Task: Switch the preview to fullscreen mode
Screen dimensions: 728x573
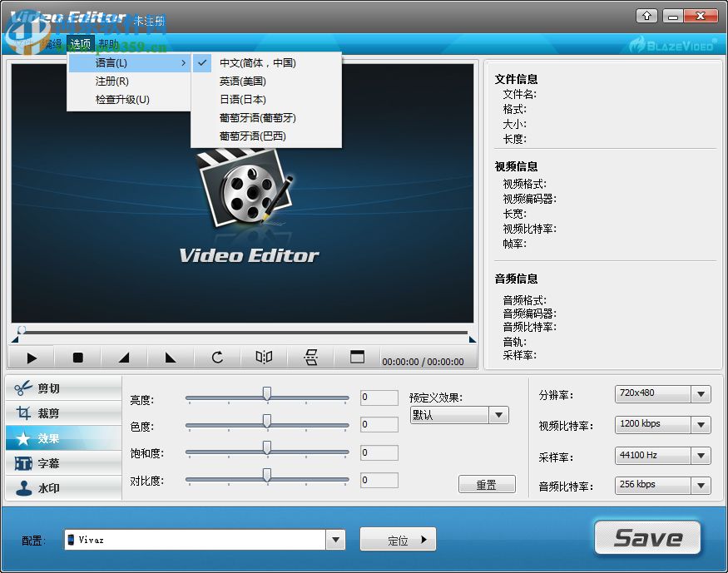Action: click(357, 357)
